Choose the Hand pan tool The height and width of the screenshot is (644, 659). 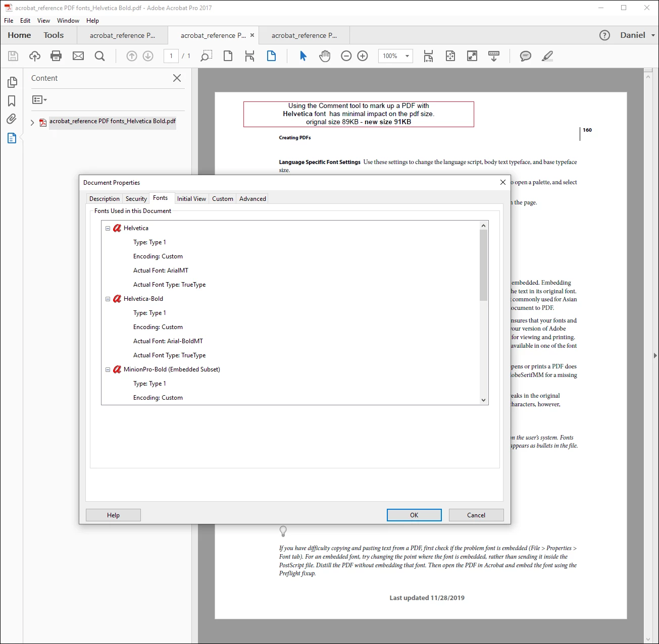click(x=325, y=56)
